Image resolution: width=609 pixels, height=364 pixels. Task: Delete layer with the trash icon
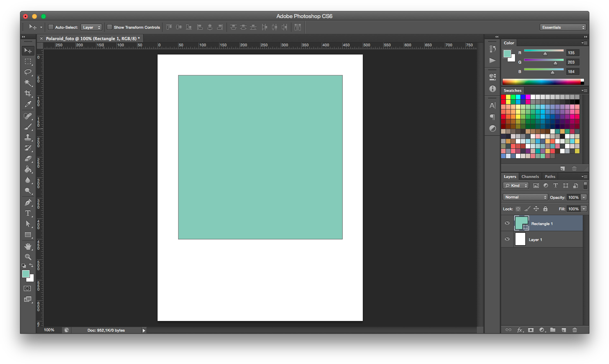[x=575, y=330]
